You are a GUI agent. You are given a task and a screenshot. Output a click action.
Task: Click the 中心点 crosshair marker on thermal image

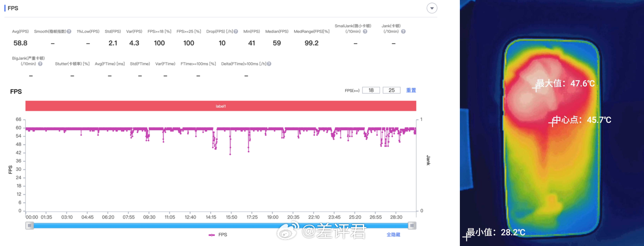coord(552,123)
